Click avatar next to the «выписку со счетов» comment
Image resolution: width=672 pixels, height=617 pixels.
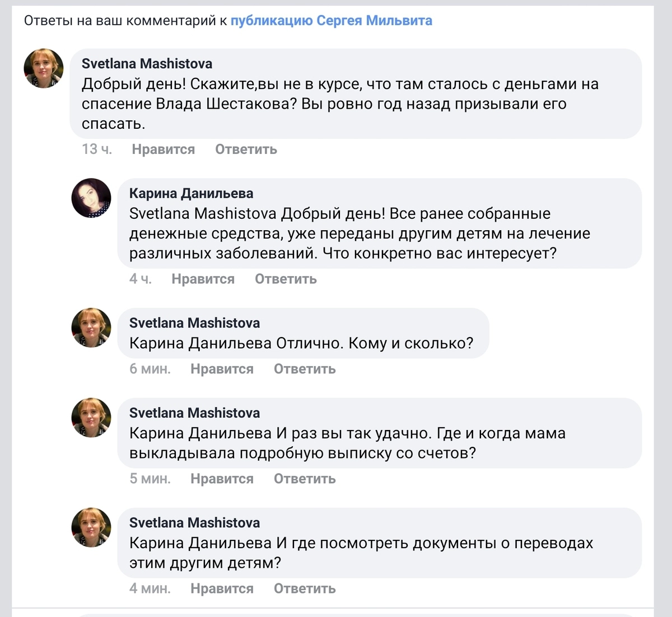click(x=91, y=418)
